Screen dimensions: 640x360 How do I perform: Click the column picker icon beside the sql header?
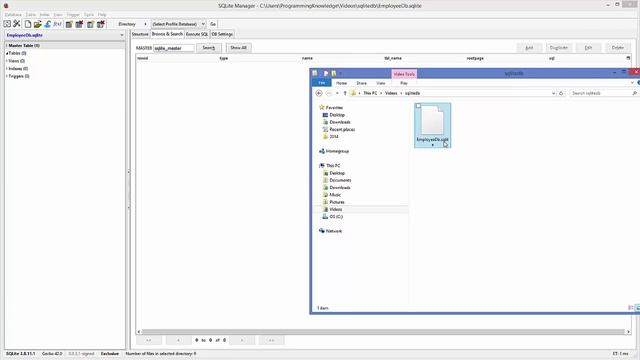pos(628,58)
